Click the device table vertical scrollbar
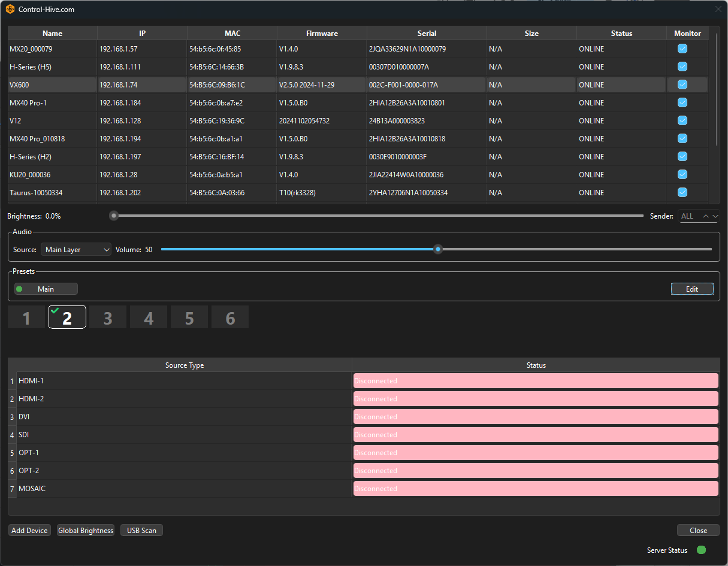 (717, 90)
